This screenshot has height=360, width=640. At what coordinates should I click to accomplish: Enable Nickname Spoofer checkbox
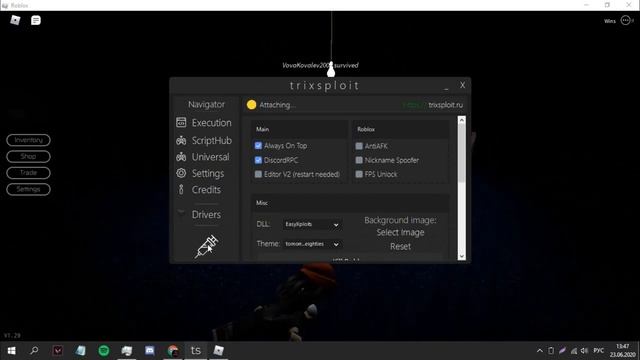[x=359, y=160]
